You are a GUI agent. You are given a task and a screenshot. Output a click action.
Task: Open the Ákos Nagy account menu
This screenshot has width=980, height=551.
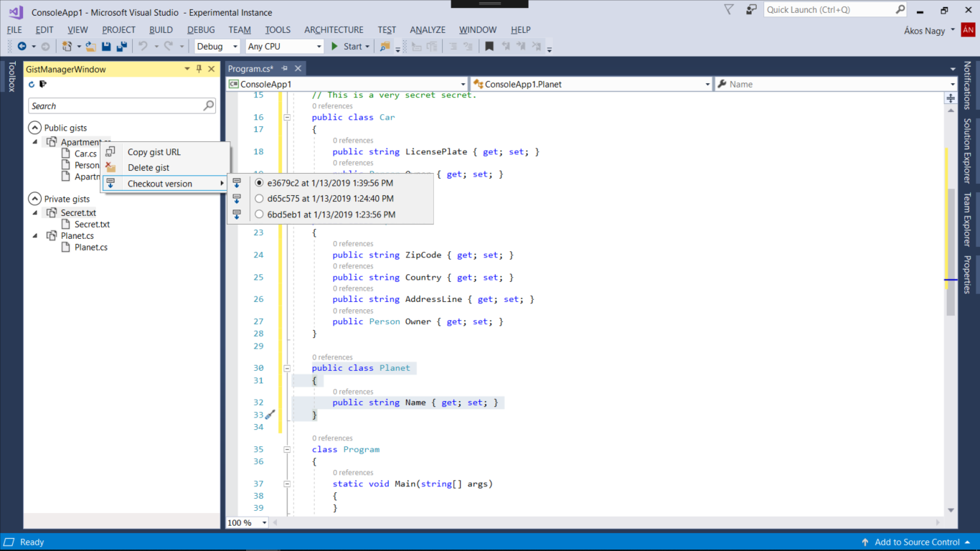point(930,30)
